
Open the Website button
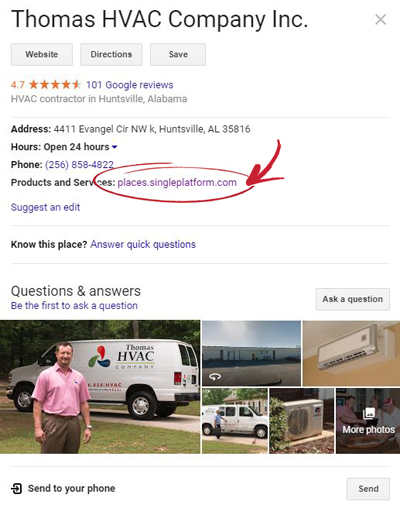coord(42,54)
